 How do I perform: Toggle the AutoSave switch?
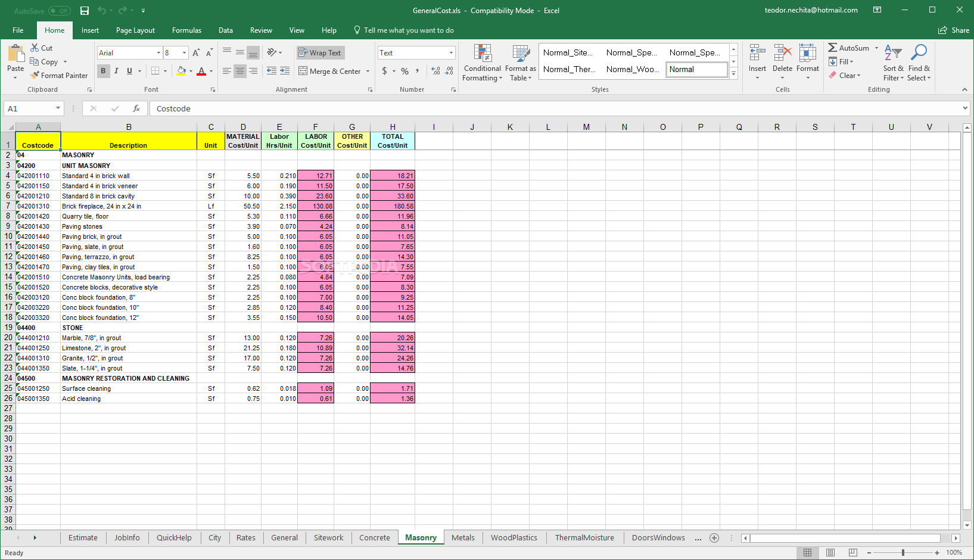click(59, 11)
